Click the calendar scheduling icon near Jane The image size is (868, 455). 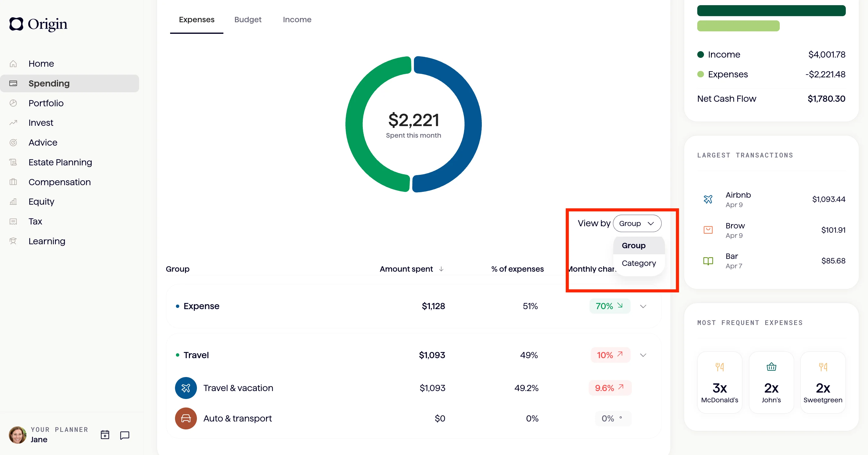pos(105,435)
